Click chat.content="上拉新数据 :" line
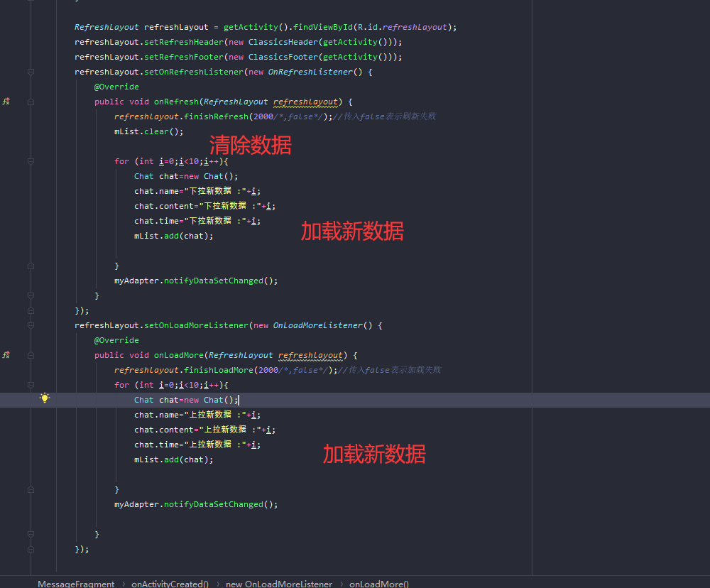 tap(204, 430)
